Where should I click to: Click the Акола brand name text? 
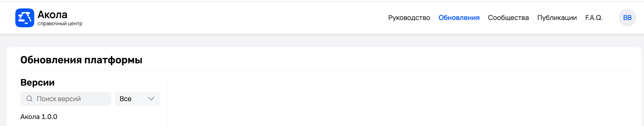53,15
